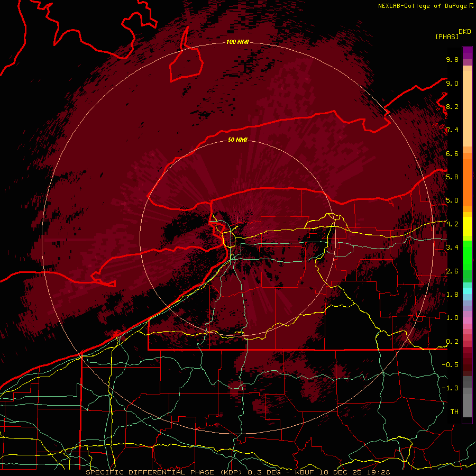Click the 2.6 legend value

(x=452, y=271)
